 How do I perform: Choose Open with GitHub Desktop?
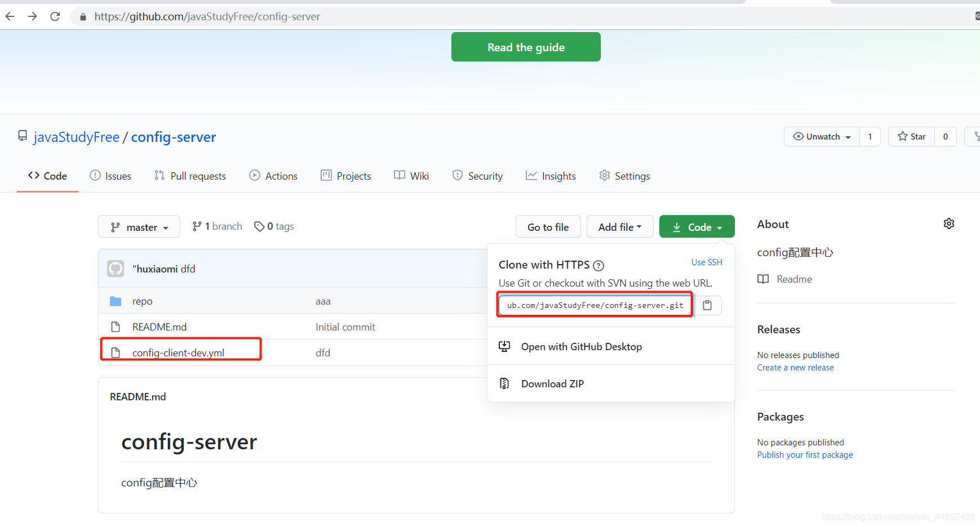(582, 347)
